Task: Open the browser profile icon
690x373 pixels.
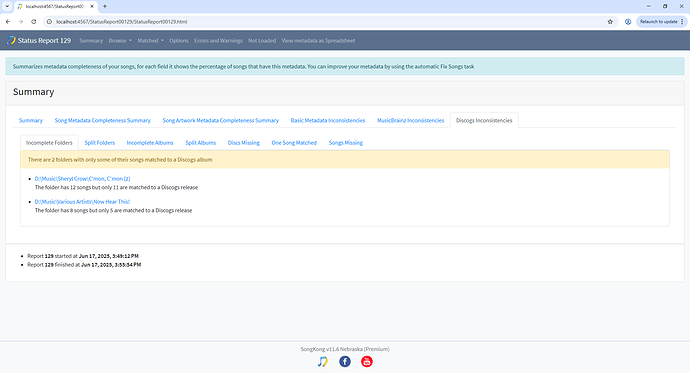Action: 628,22
